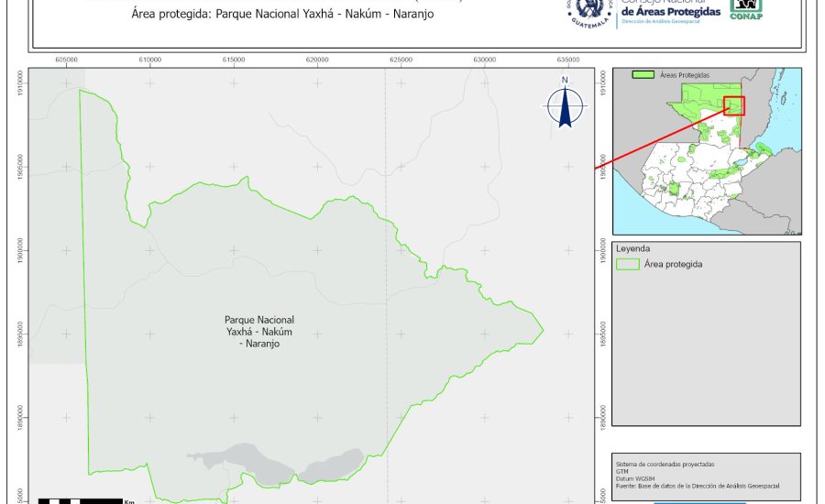Click the red rectangle on the inset map
825x504 pixels.
click(733, 105)
